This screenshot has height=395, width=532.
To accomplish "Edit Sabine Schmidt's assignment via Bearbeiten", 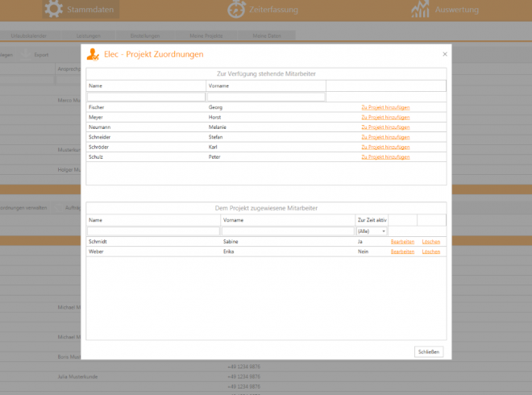I will 402,241.
